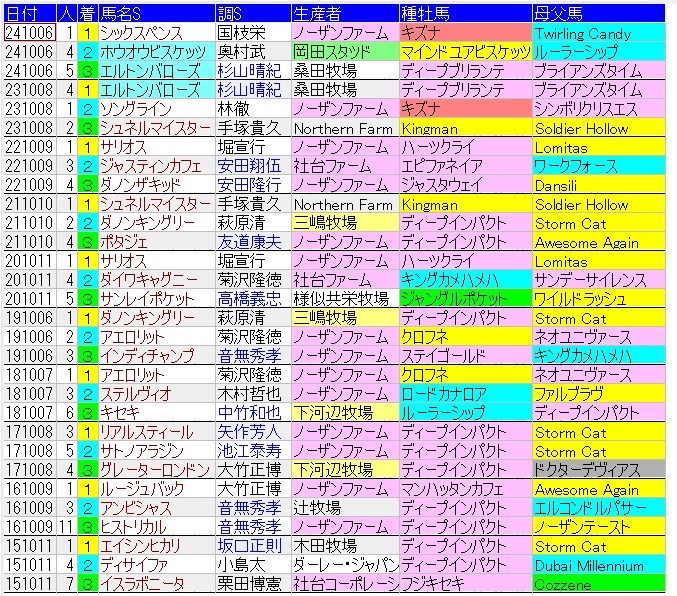
Task: Click the Dubai Millennium cell
Action: click(x=596, y=565)
